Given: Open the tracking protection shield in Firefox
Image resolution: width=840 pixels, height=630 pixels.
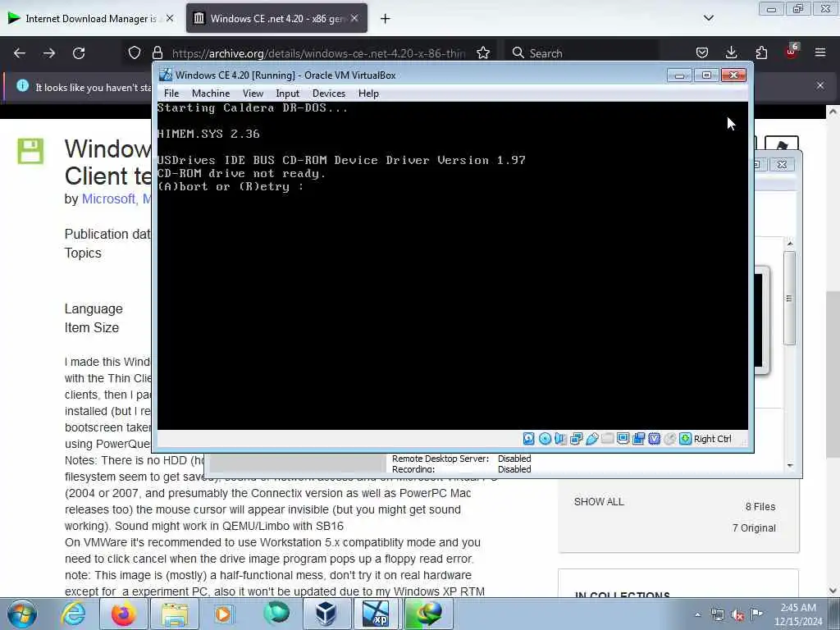Looking at the screenshot, I should pyautogui.click(x=135, y=53).
